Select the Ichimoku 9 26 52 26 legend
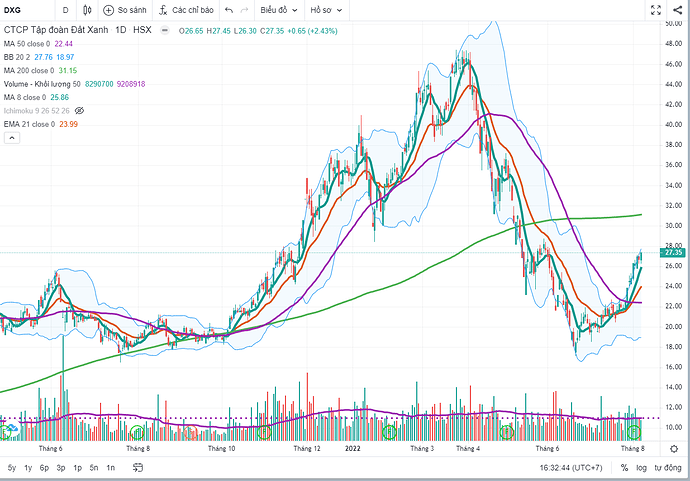 pyautogui.click(x=37, y=110)
